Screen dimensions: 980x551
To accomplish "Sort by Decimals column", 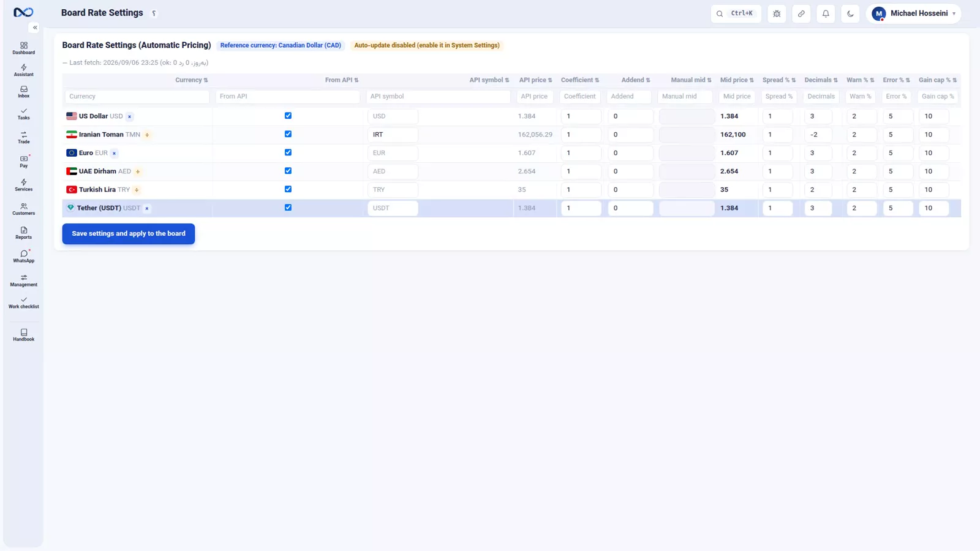I will (x=821, y=80).
